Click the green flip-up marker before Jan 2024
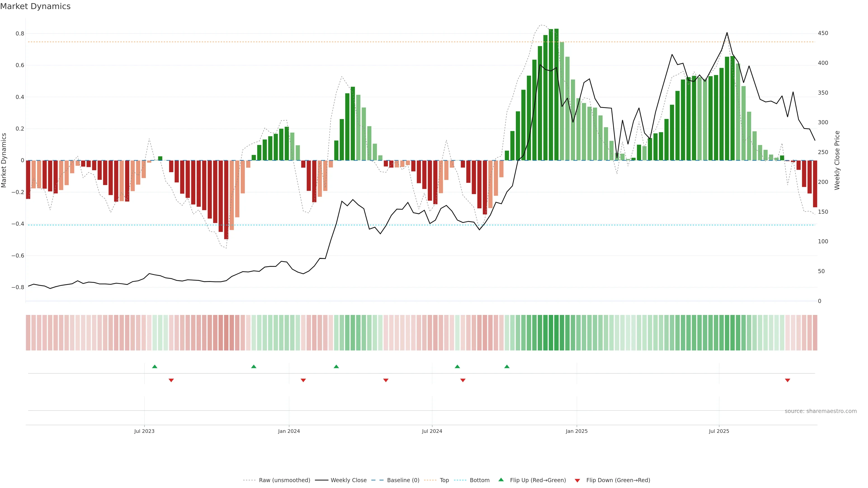The width and height of the screenshot is (868, 488). click(x=254, y=366)
